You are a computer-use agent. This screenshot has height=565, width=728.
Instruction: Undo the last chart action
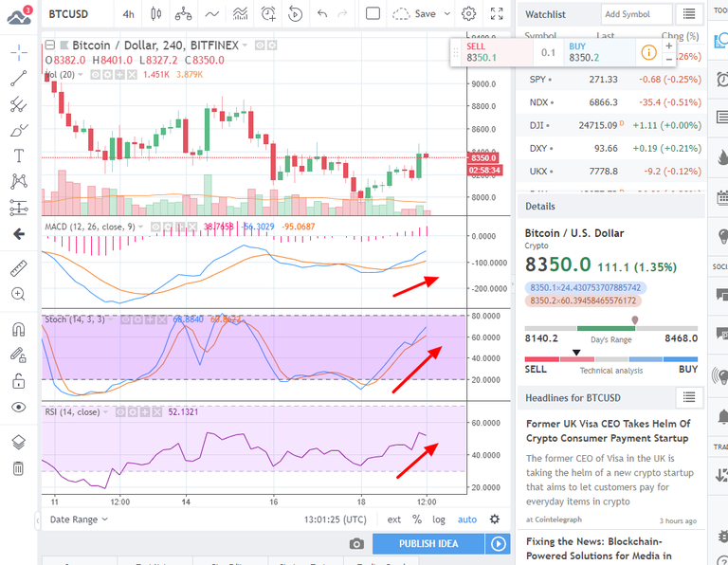[321, 14]
